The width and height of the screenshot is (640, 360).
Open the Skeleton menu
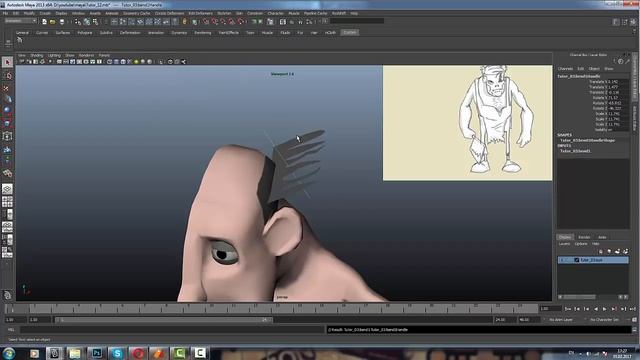[224, 13]
